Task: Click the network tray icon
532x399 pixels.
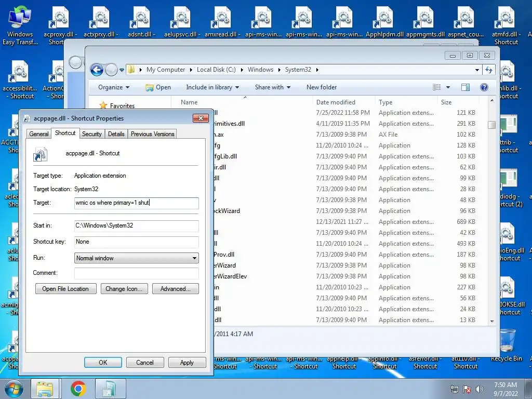Action: tap(454, 389)
